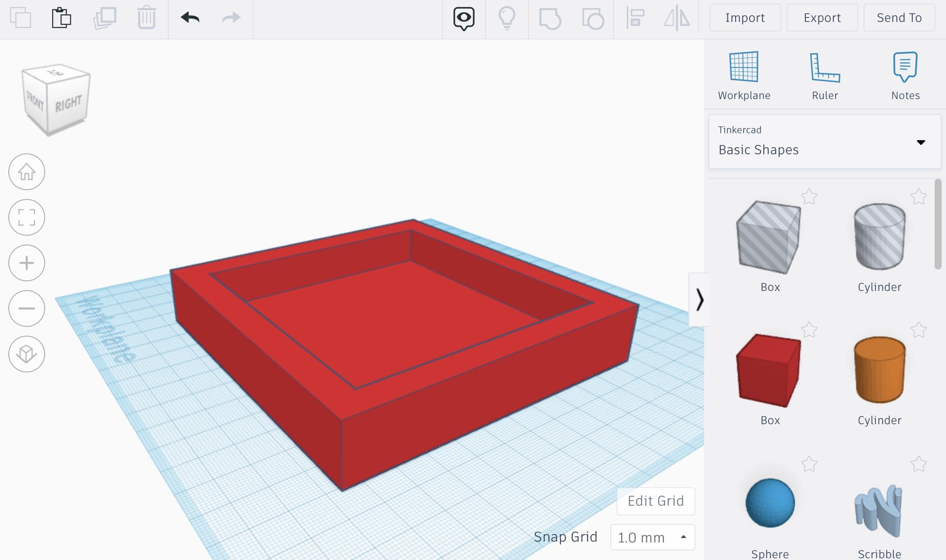
Task: Click the Edit Grid button
Action: click(655, 501)
